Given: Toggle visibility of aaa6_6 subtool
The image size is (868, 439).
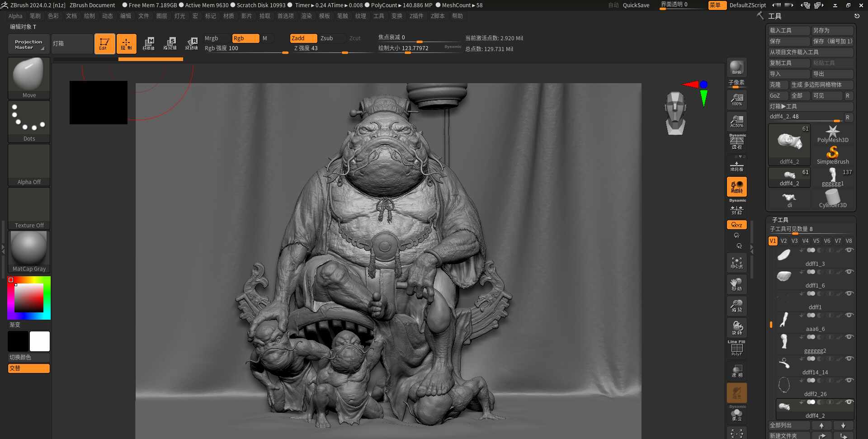Looking at the screenshot, I should click(x=849, y=315).
